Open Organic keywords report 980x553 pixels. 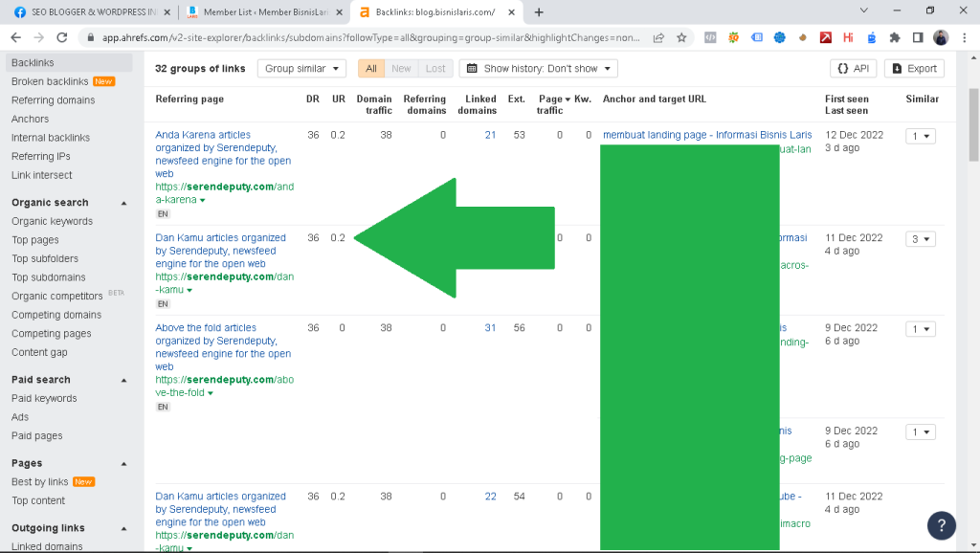tap(52, 221)
